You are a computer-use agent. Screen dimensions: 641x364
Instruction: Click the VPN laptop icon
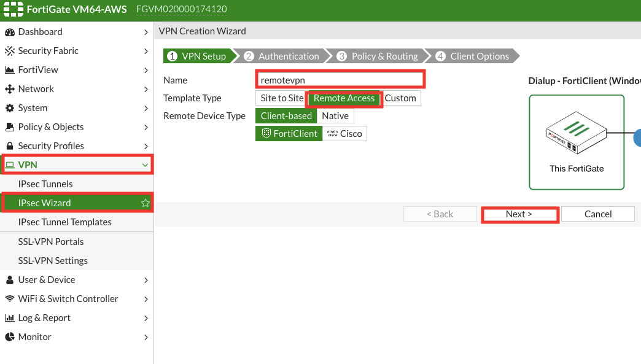coord(10,165)
